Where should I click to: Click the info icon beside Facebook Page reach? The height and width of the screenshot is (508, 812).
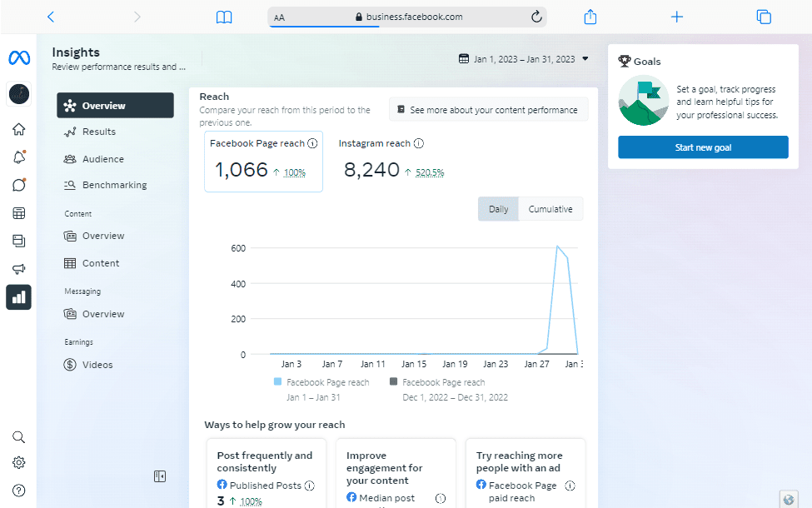(x=312, y=143)
